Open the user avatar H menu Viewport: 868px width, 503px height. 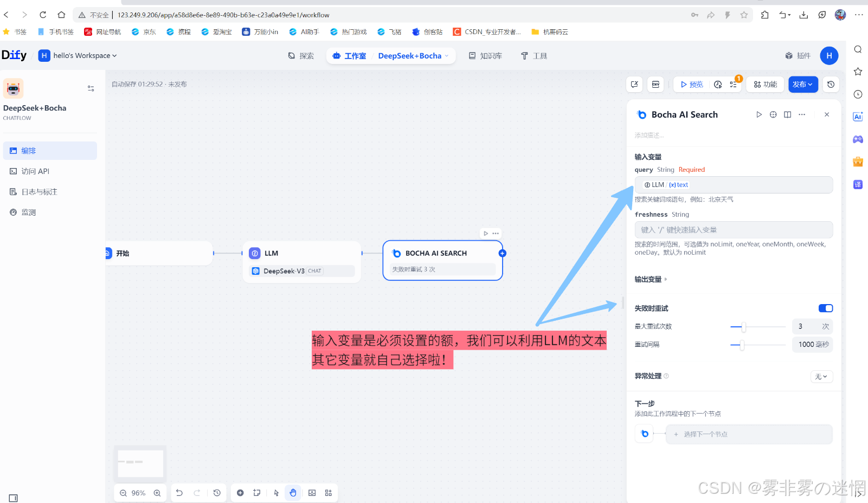[829, 56]
